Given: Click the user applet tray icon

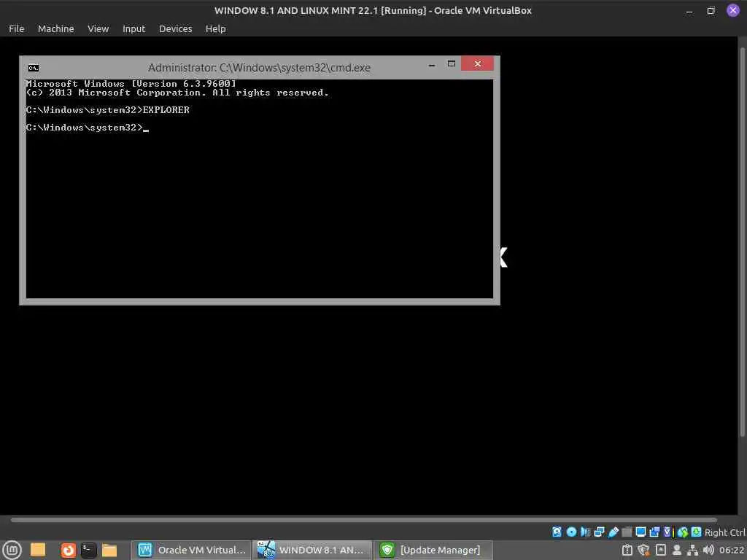Looking at the screenshot, I should 676,550.
